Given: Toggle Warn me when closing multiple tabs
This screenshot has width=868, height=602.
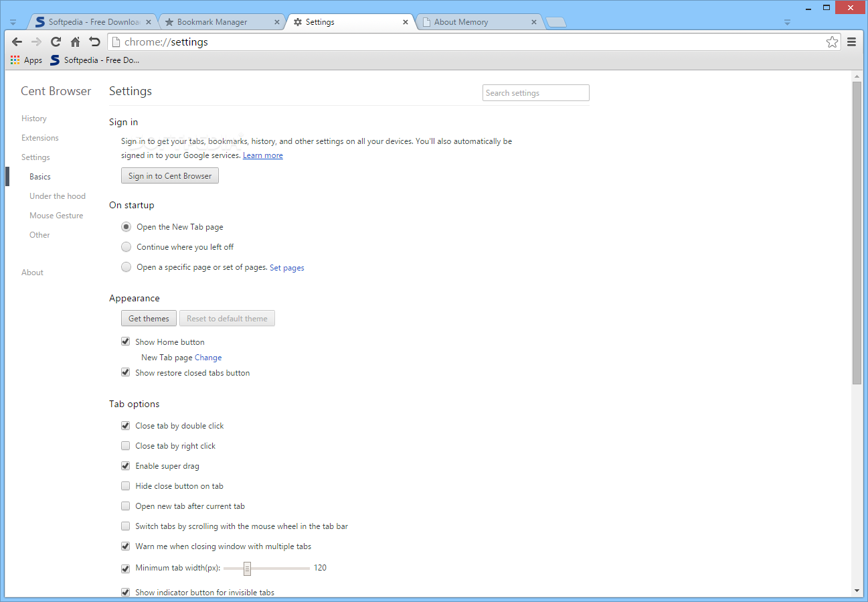Looking at the screenshot, I should [125, 546].
